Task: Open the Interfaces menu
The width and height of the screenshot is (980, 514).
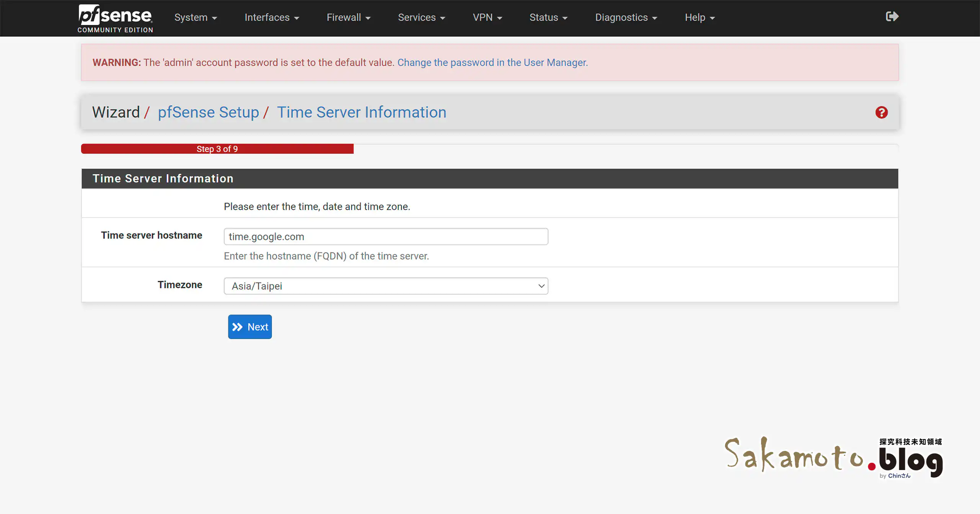Action: click(x=271, y=18)
